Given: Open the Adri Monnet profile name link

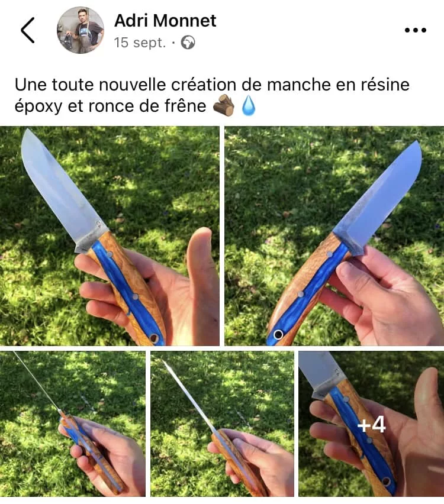Looking at the screenshot, I should click(165, 21).
